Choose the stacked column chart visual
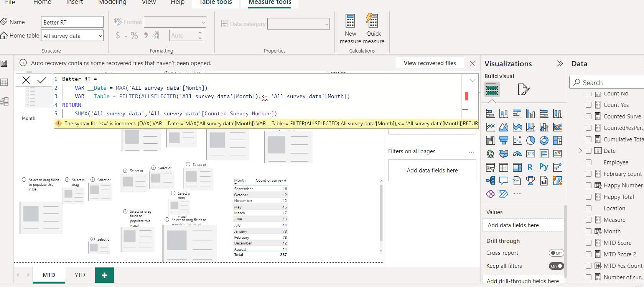 pyautogui.click(x=504, y=113)
